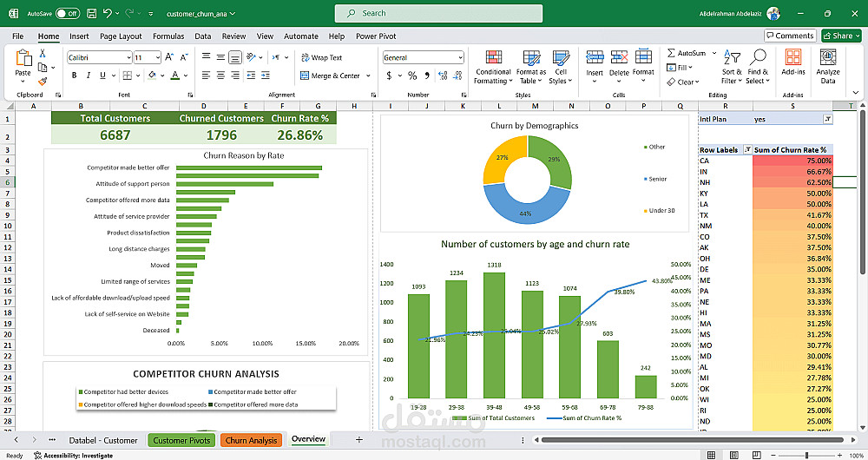The height and width of the screenshot is (460, 868).
Task: Click the zoom slider in status bar
Action: tap(806, 455)
